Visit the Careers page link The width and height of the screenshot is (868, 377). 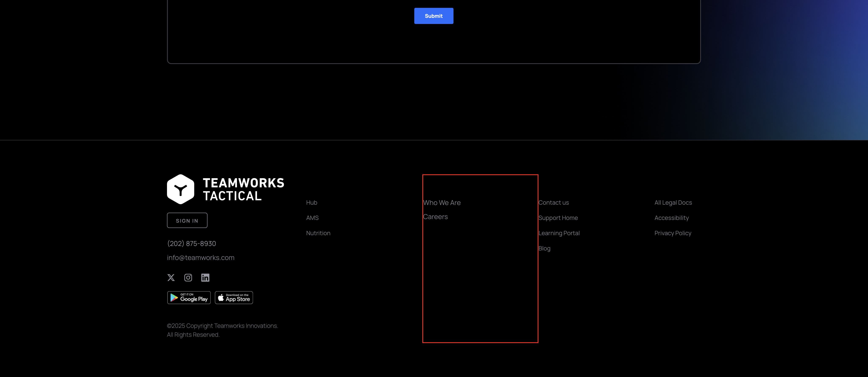pos(435,217)
